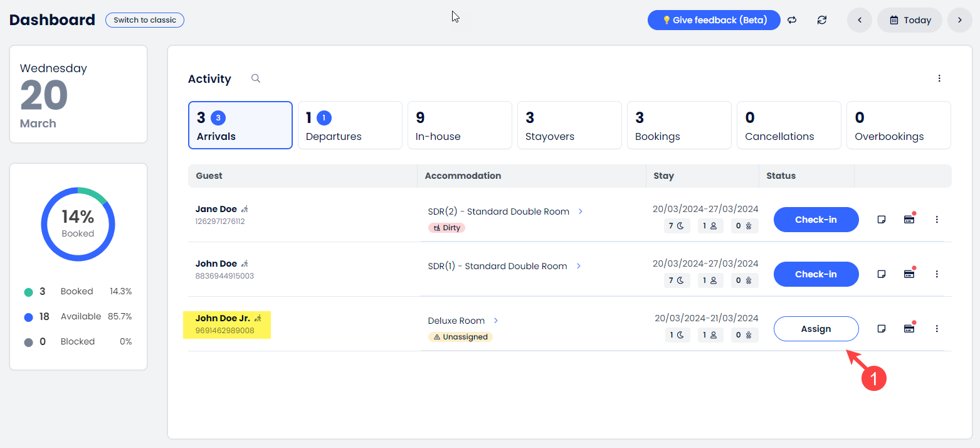980x448 pixels.
Task: Expand SDR(2) Standard Double Room details
Action: tap(581, 211)
